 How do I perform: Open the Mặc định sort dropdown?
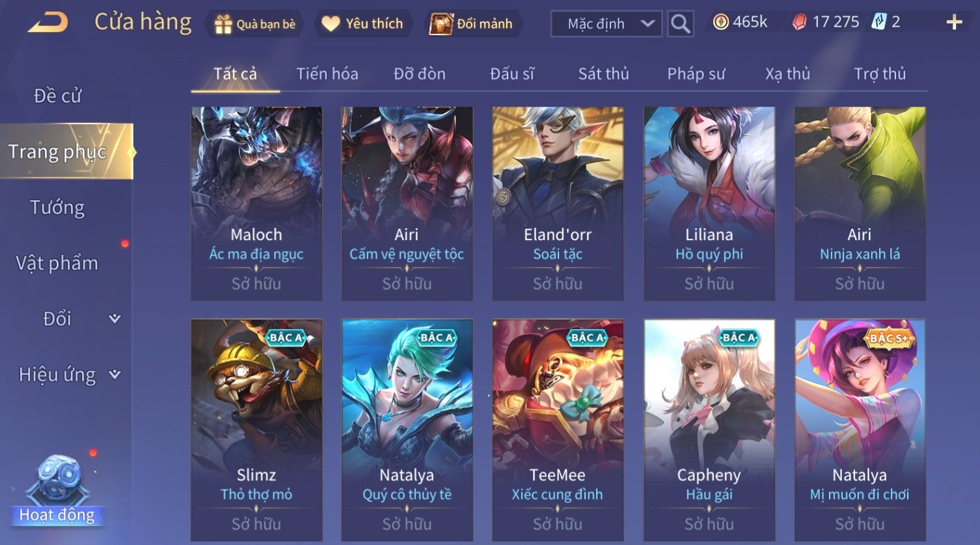click(x=606, y=24)
